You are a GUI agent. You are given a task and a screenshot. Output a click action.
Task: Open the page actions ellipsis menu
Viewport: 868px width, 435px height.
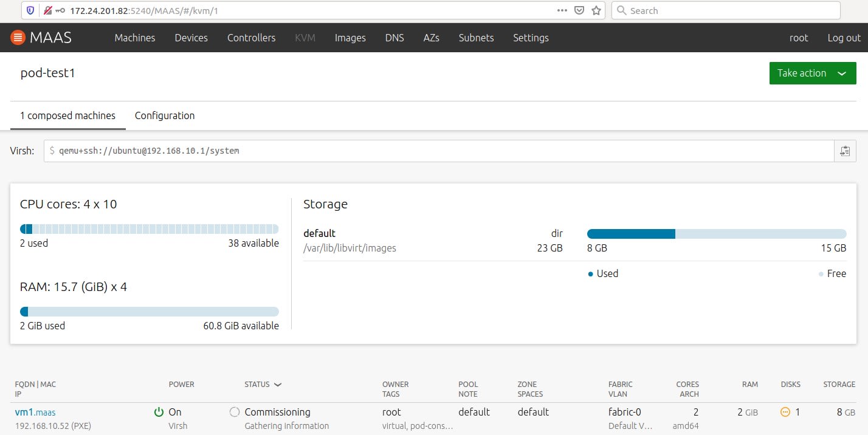(x=563, y=10)
